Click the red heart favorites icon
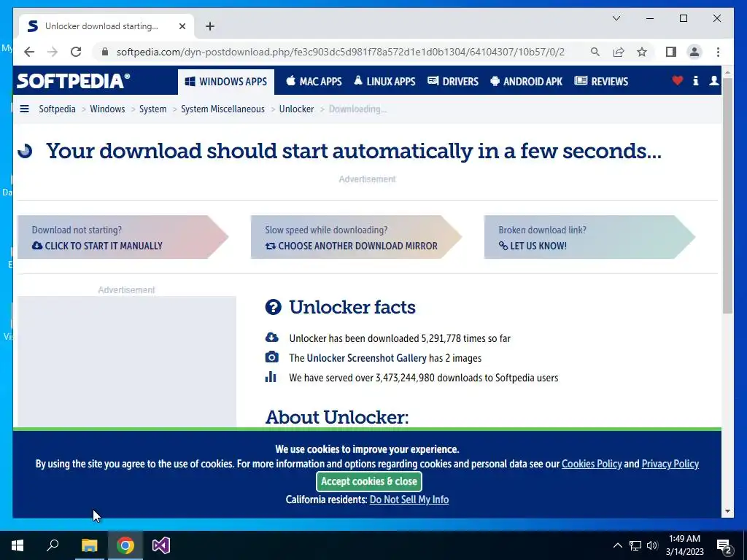 coord(678,81)
